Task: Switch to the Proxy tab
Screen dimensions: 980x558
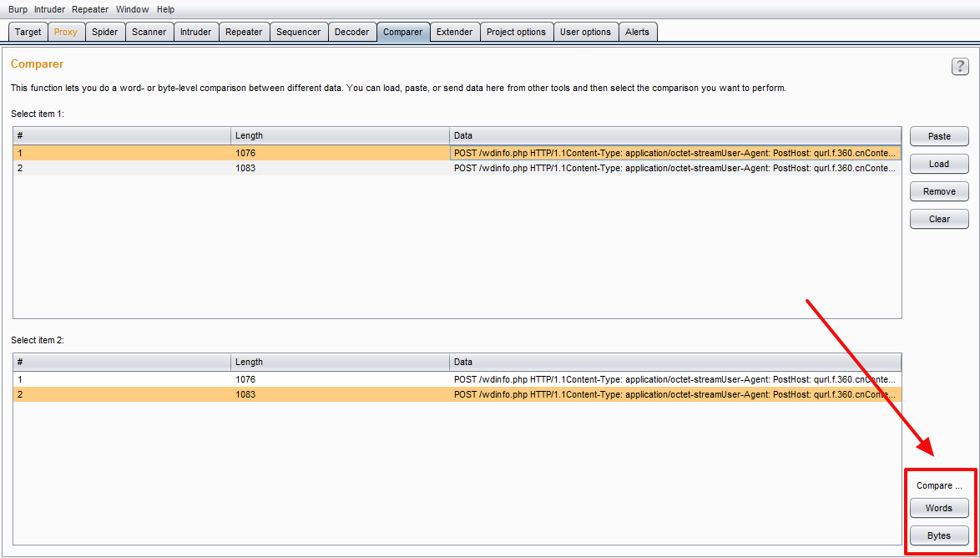Action: 66,32
